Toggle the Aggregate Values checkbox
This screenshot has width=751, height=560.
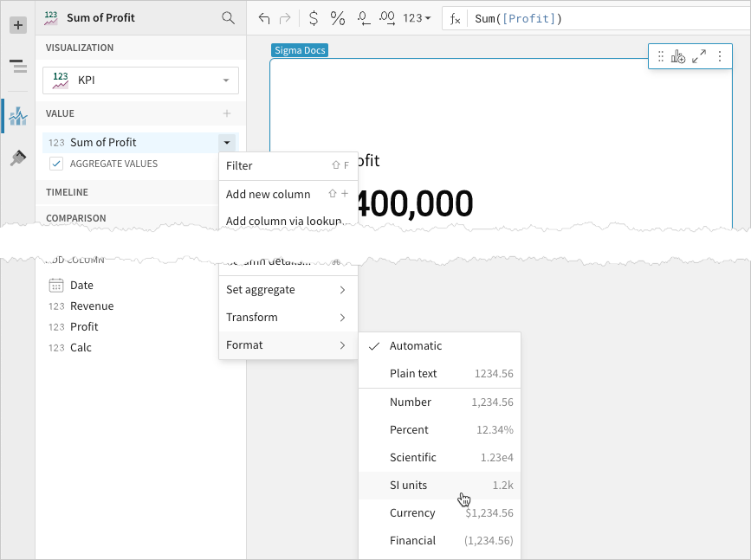[x=56, y=164]
